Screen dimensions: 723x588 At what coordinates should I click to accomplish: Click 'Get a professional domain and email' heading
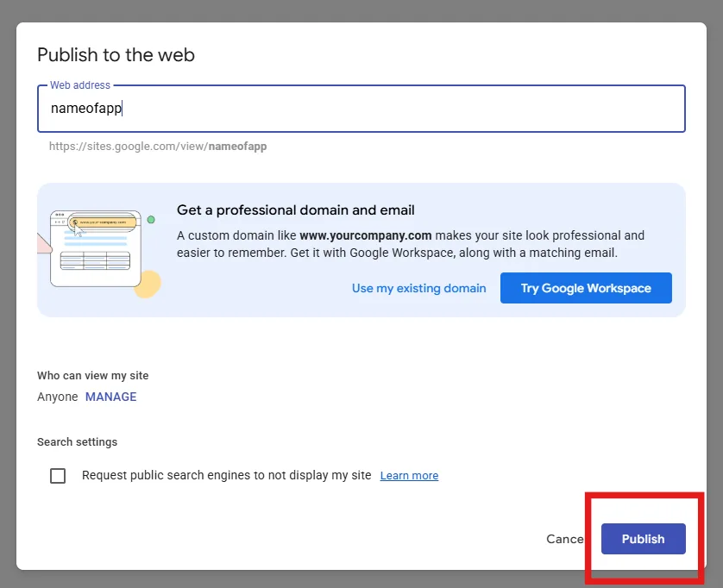296,210
